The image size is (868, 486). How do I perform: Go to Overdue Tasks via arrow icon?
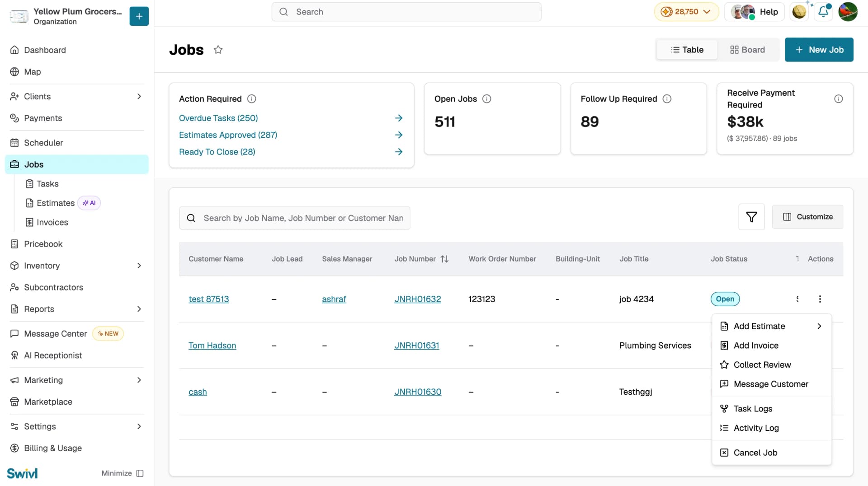(398, 118)
